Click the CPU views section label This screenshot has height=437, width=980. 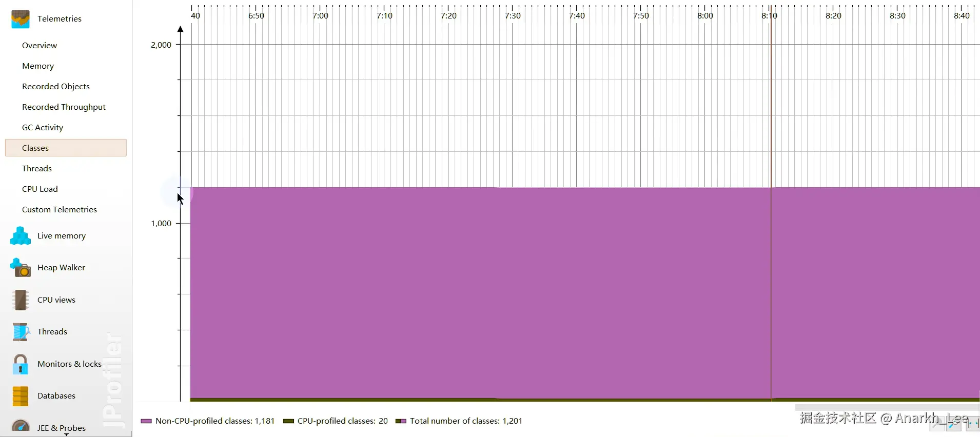(x=56, y=300)
